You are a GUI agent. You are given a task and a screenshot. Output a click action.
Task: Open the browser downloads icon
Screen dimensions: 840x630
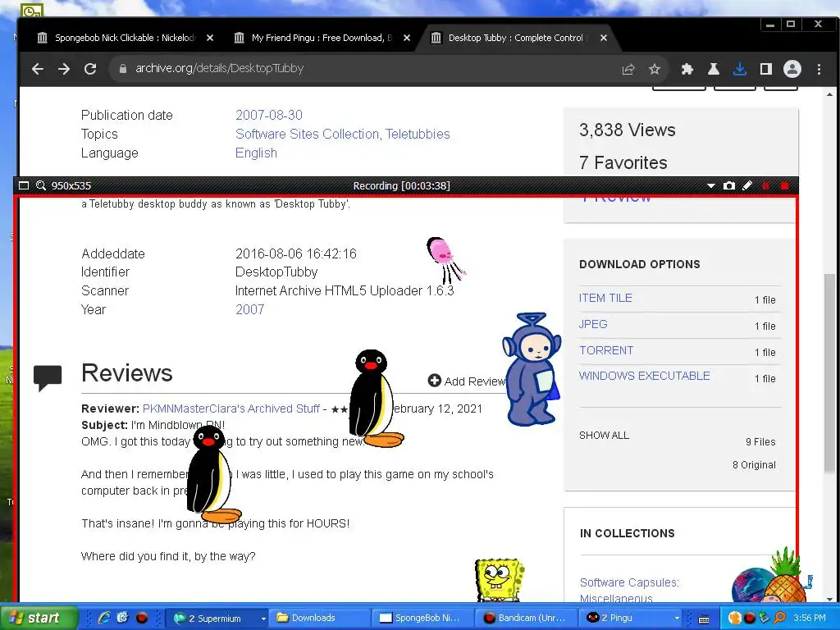(740, 69)
